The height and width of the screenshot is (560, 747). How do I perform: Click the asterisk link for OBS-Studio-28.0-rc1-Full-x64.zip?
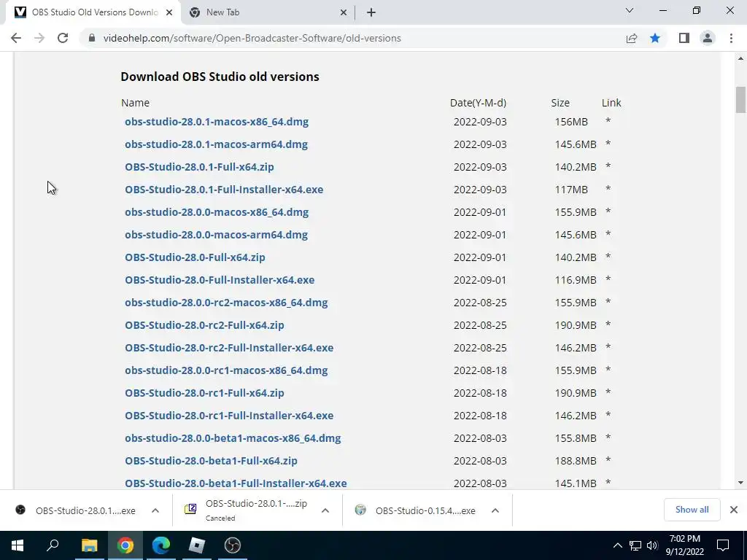[x=608, y=392]
